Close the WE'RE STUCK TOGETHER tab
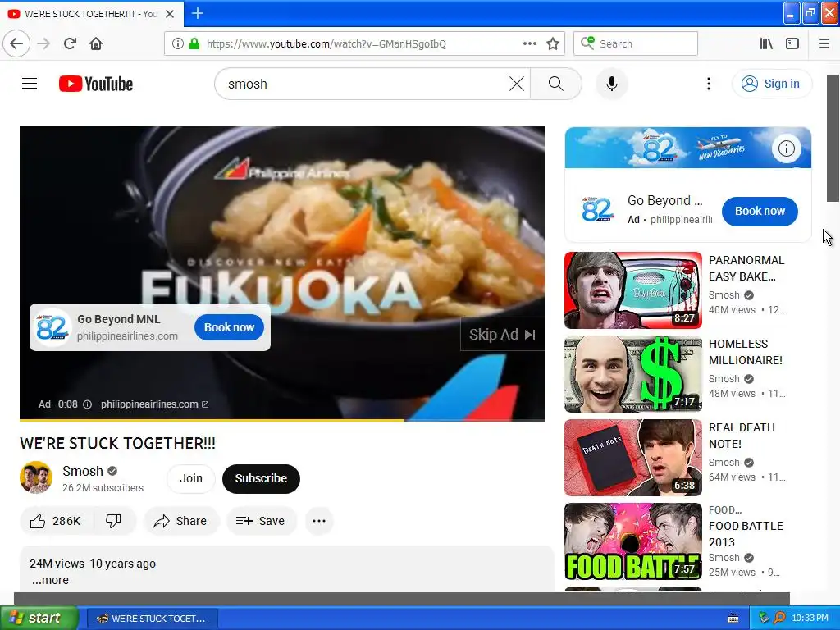The height and width of the screenshot is (630, 840). point(170,14)
